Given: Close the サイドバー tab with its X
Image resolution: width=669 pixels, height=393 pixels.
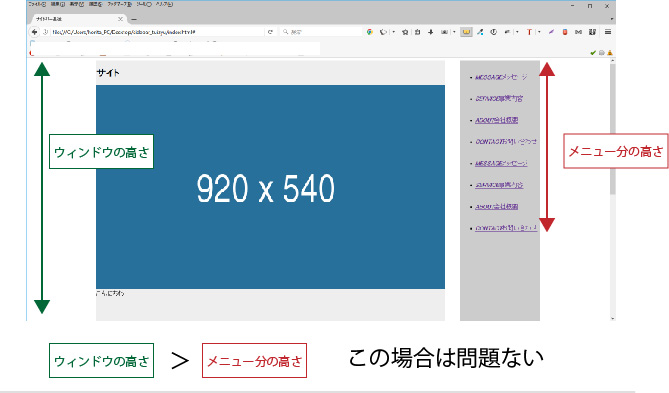Looking at the screenshot, I should tap(120, 19).
